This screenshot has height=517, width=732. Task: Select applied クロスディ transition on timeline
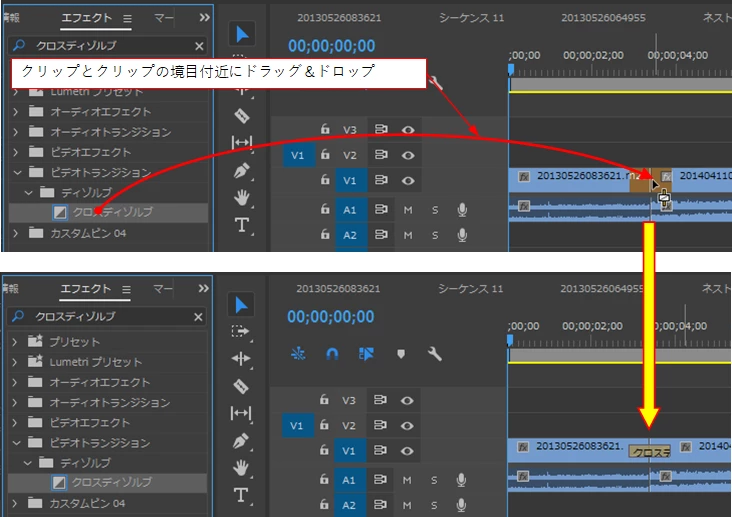pos(649,451)
